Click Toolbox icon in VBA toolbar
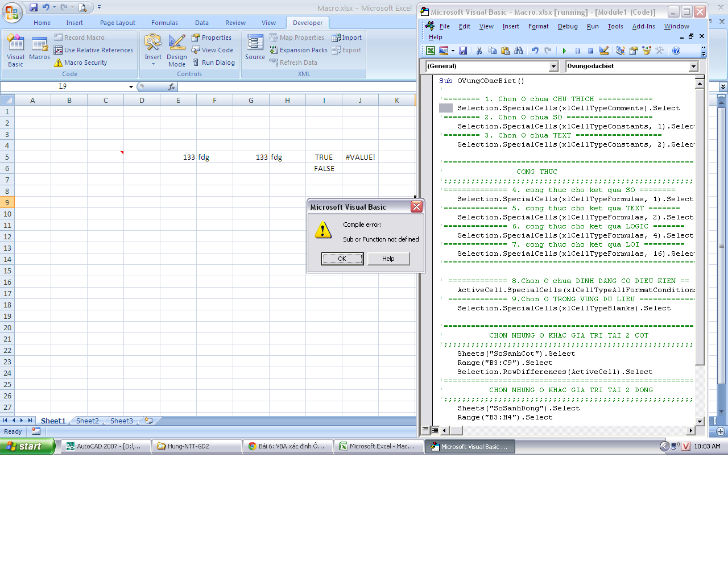Image resolution: width=728 pixels, height=582 pixels. pos(660,51)
